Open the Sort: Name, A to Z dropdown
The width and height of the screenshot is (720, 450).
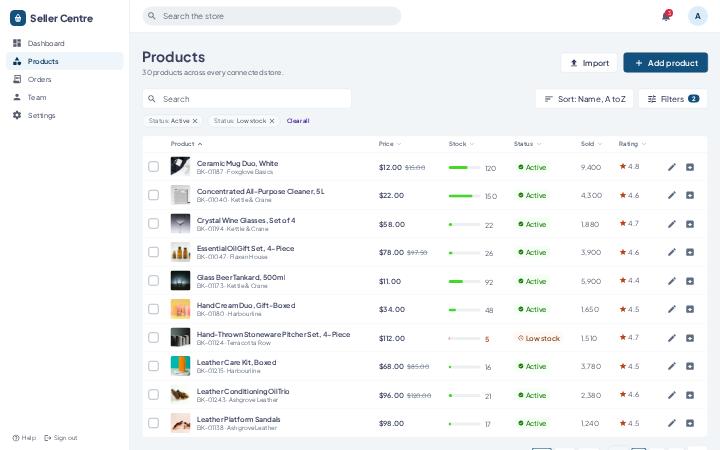tap(584, 99)
